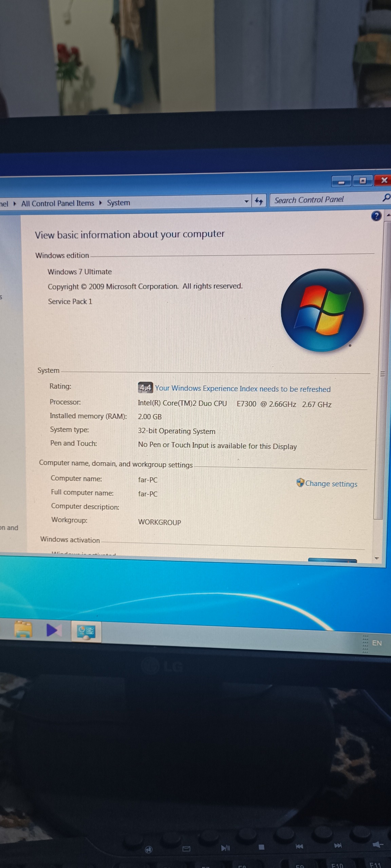Maximize the System window
Image resolution: width=391 pixels, height=868 pixels.
362,180
